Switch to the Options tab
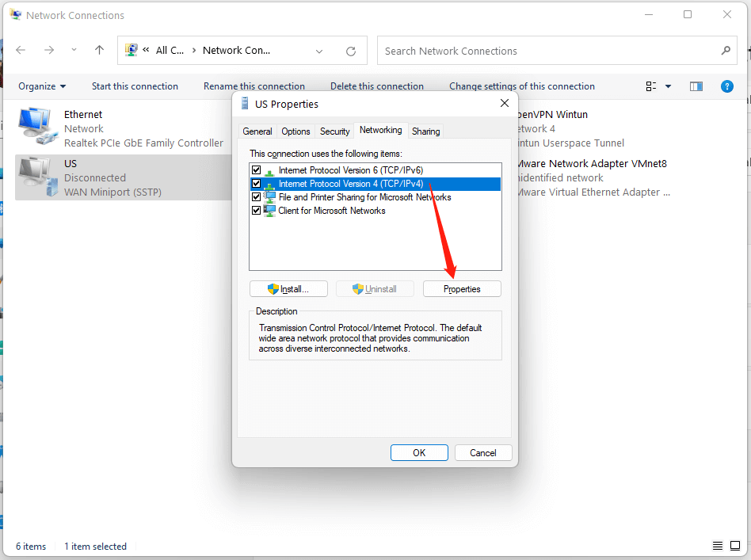This screenshot has height=560, width=751. pos(295,131)
